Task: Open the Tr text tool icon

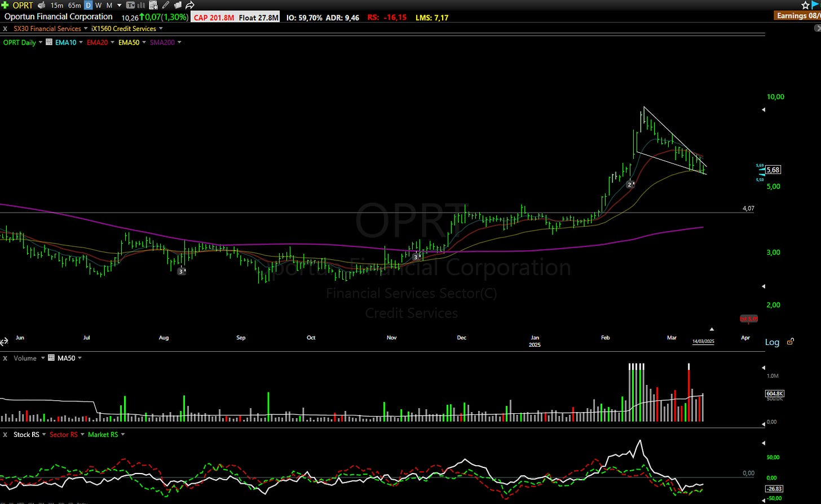Action: [130, 5]
